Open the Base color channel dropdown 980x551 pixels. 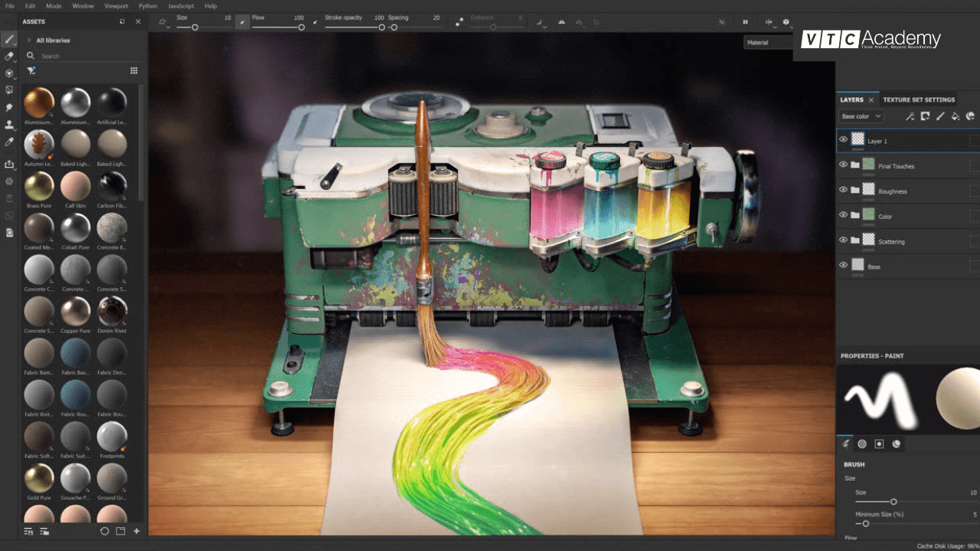860,116
